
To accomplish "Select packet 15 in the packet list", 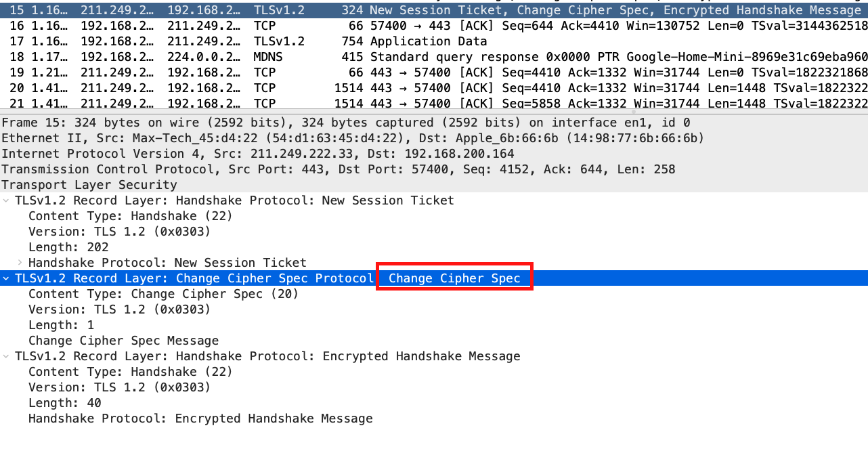I will pos(433,10).
